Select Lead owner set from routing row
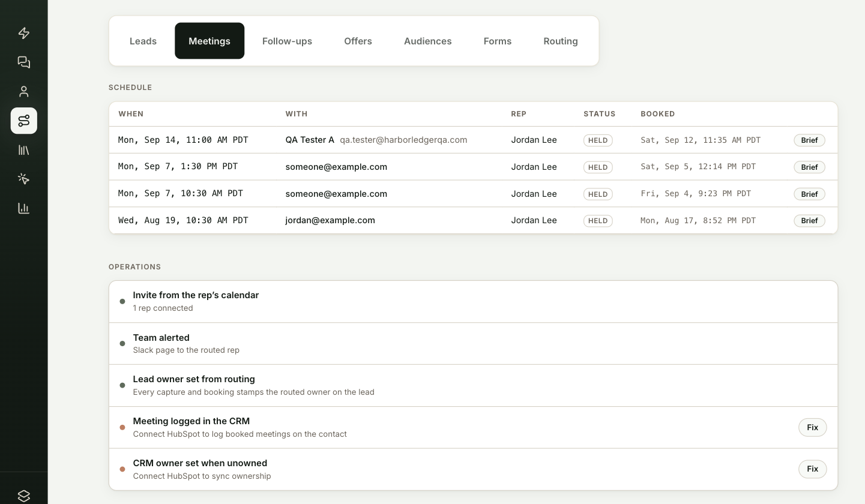Viewport: 865px width, 504px height. tap(473, 386)
